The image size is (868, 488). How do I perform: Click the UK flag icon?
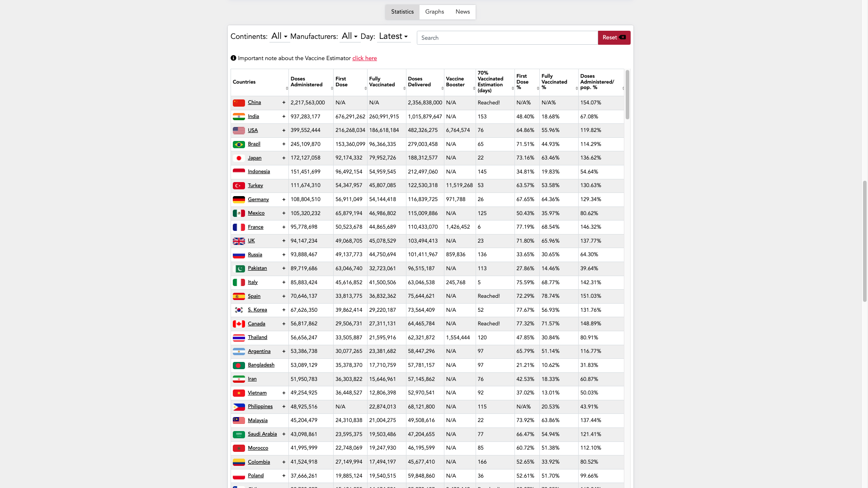tap(239, 241)
